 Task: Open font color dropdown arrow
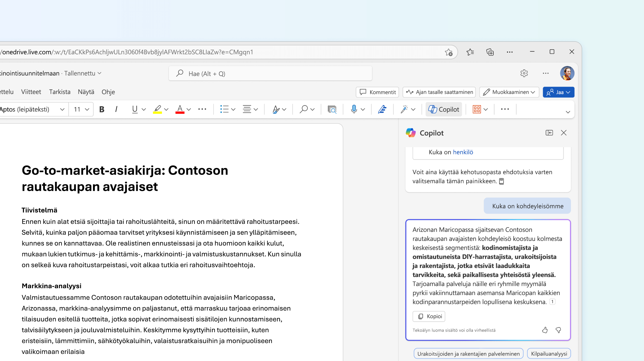[189, 109]
